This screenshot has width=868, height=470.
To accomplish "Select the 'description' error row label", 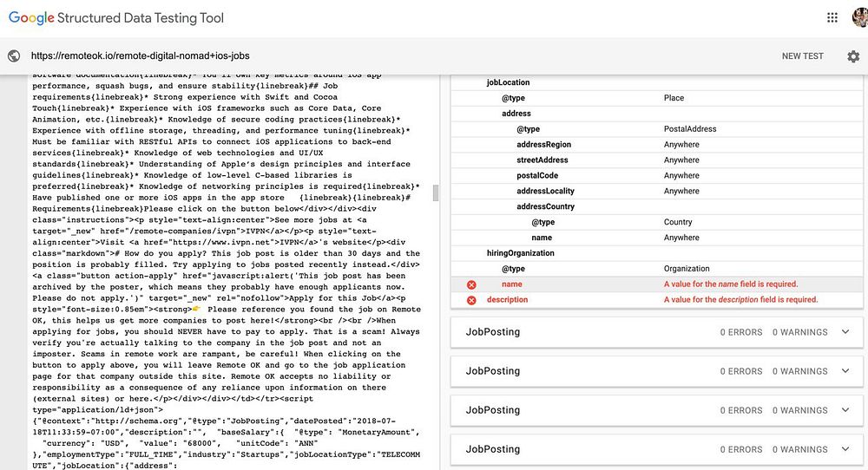I will point(507,300).
